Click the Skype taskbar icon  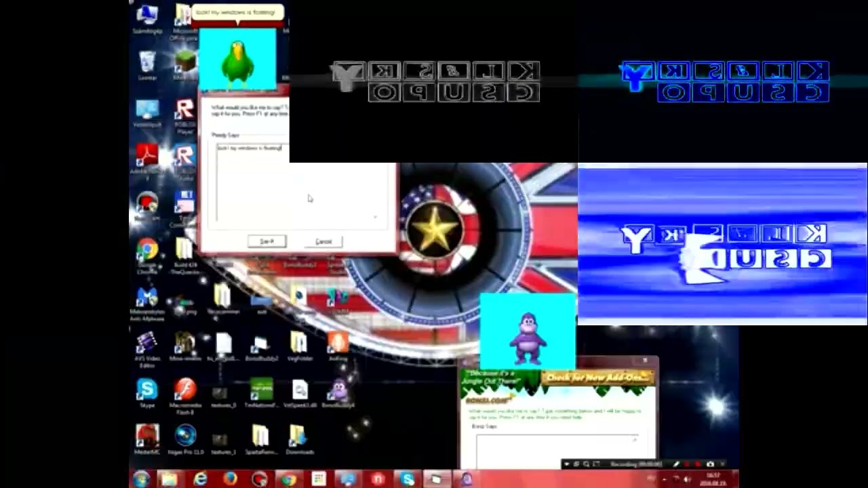click(x=408, y=479)
